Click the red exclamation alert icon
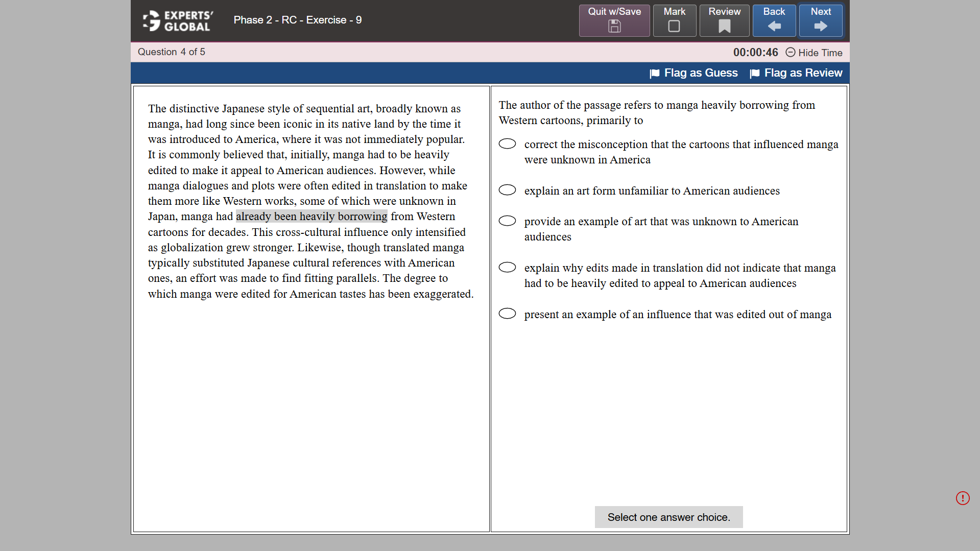The height and width of the screenshot is (551, 980). coord(962,498)
